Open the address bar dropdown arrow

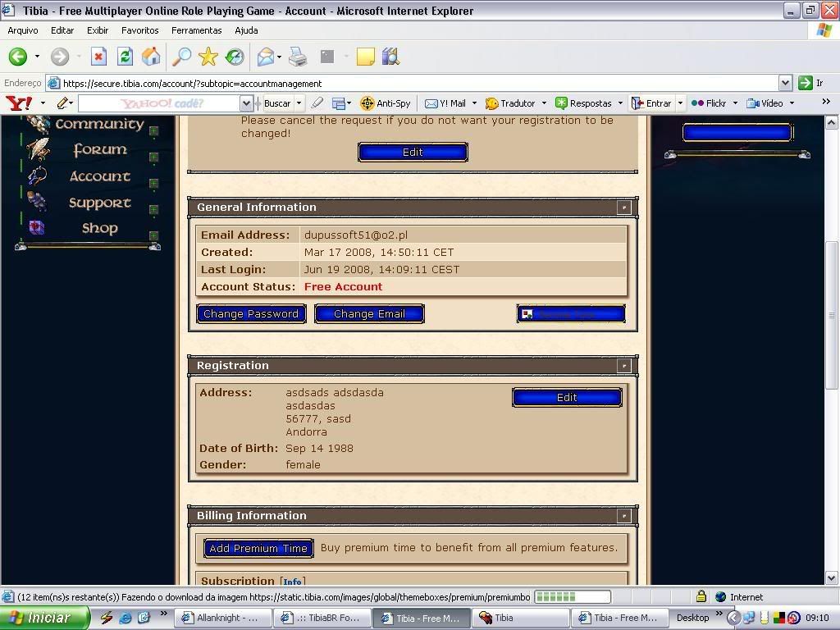click(x=785, y=83)
